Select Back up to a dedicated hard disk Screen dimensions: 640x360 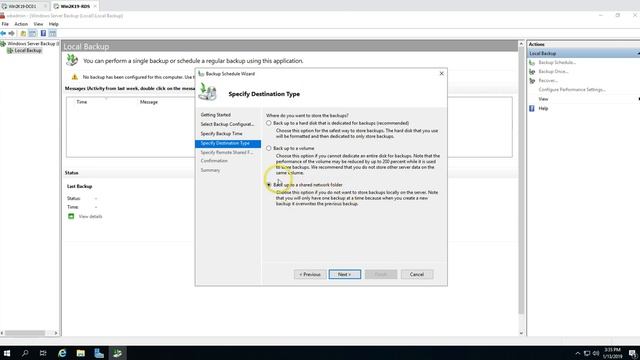tap(269, 123)
